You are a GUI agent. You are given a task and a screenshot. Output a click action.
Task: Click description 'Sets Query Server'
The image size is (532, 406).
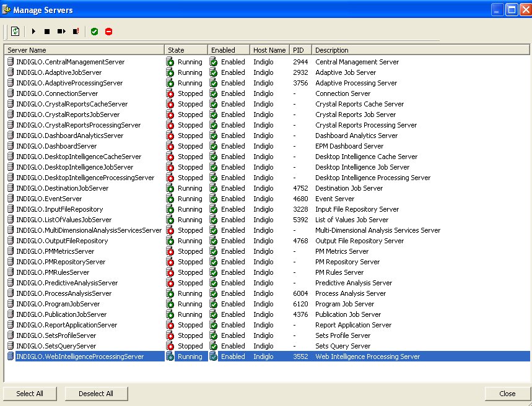click(342, 345)
